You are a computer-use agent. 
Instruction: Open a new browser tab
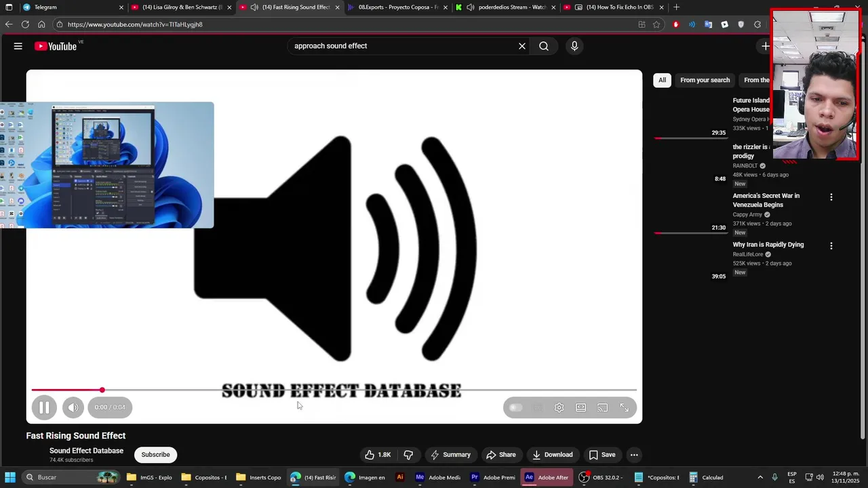coord(676,7)
